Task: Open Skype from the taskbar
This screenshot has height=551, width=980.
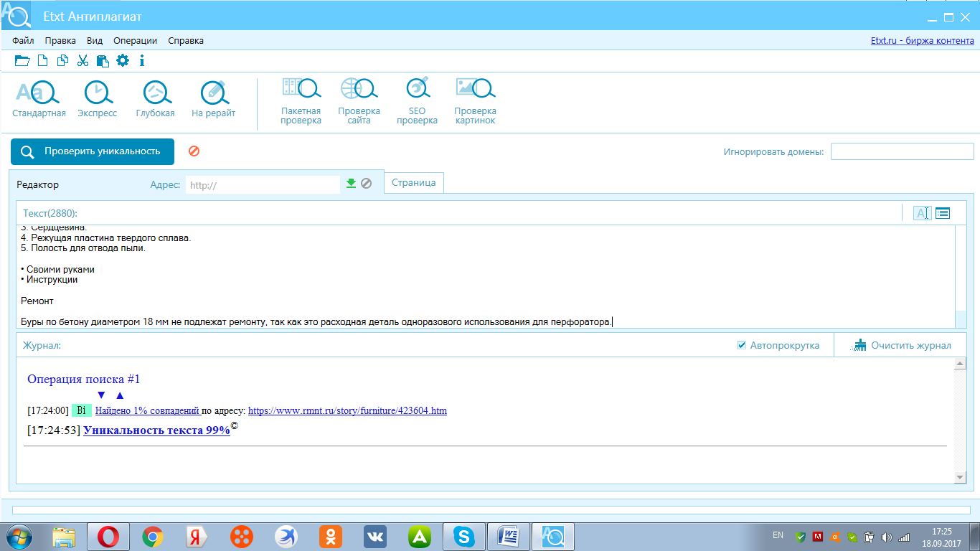Action: point(464,536)
